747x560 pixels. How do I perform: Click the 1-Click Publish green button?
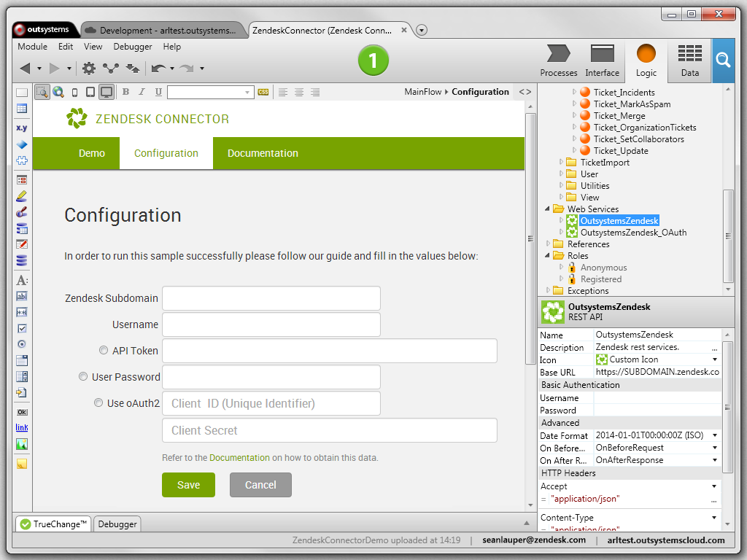pyautogui.click(x=373, y=61)
